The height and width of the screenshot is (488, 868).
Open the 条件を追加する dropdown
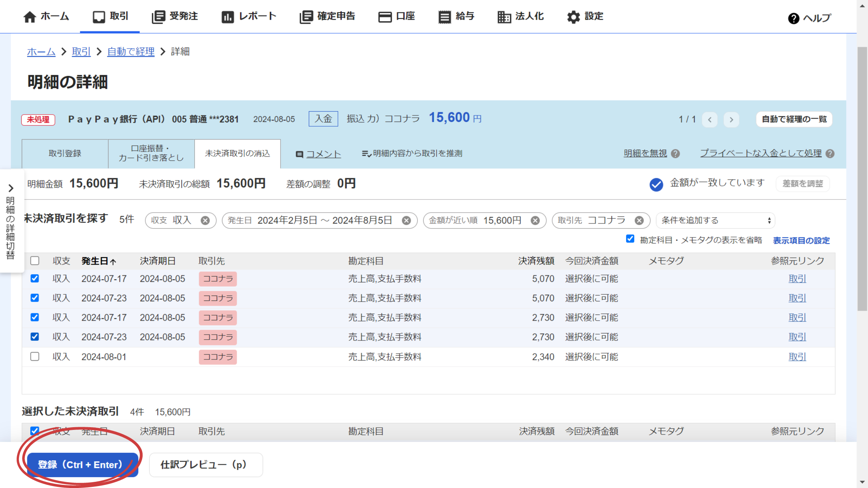[x=715, y=220]
